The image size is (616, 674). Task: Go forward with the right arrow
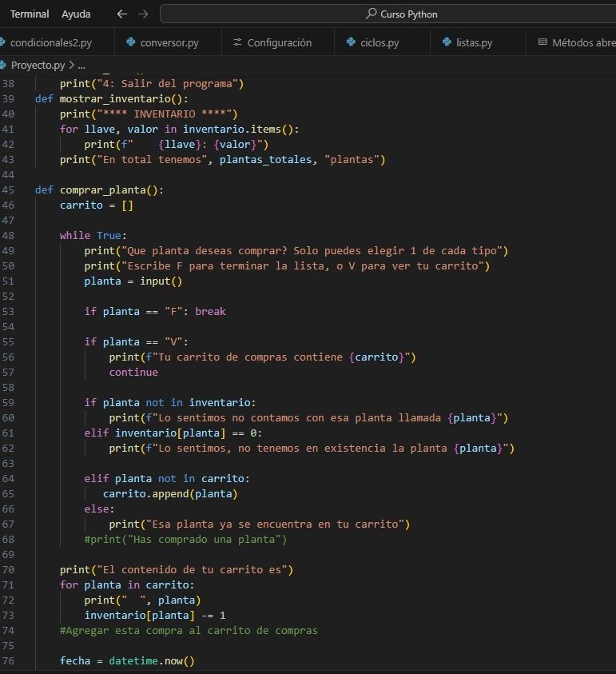143,14
